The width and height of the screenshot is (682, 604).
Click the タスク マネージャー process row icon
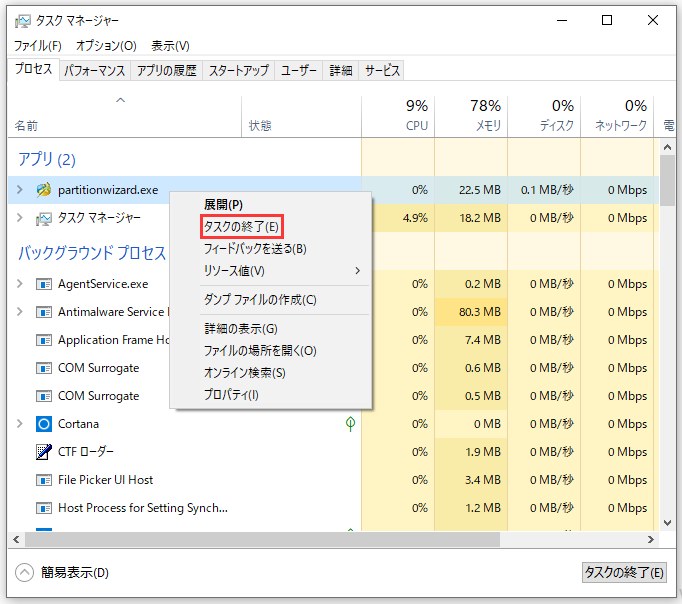pos(43,218)
